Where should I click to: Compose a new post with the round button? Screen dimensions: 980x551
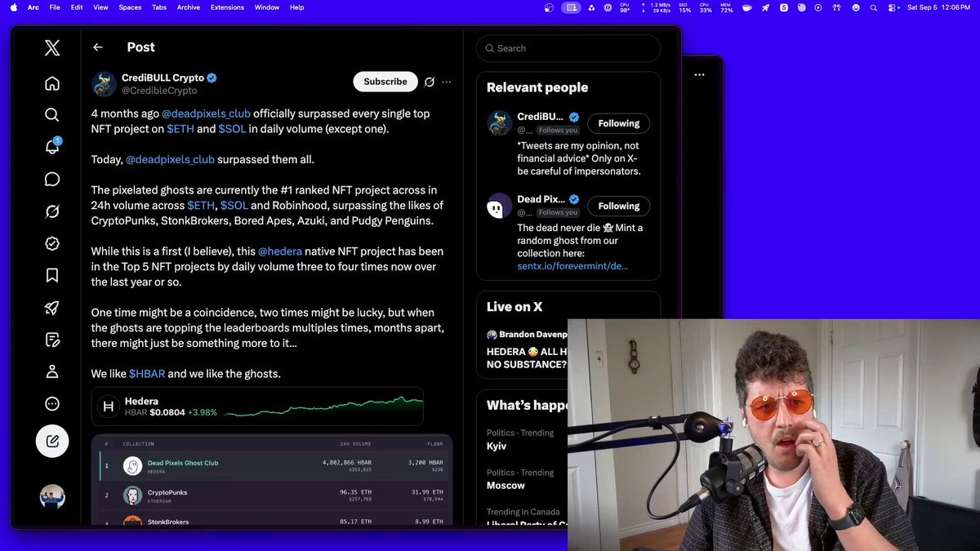click(x=52, y=442)
